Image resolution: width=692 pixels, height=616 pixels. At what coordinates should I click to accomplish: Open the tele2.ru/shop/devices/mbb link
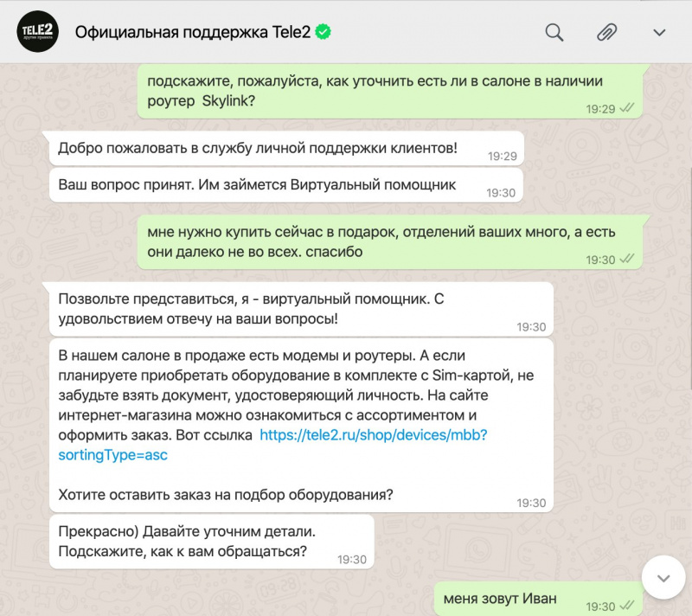(374, 435)
